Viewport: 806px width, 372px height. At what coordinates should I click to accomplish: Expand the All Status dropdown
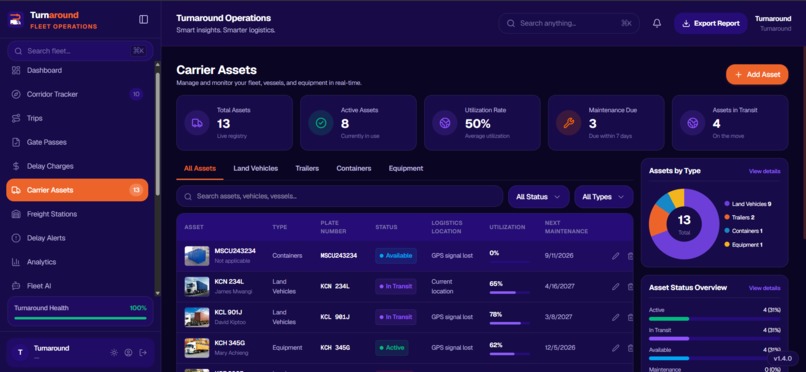point(538,197)
